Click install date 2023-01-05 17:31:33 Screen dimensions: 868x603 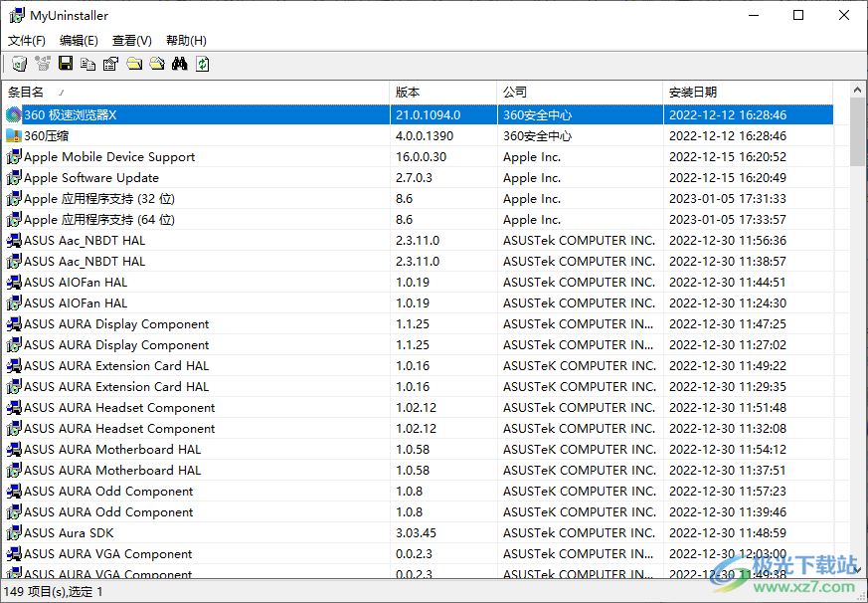[x=728, y=198]
